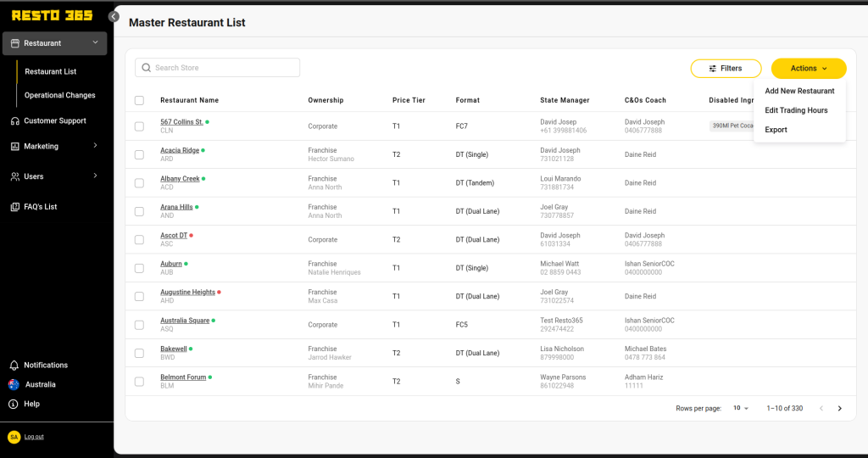Click the Australia flag icon
This screenshot has width=868, height=458.
pos(14,384)
